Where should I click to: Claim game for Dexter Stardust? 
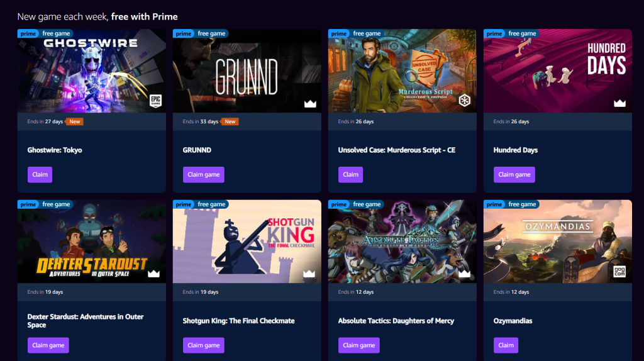point(48,345)
